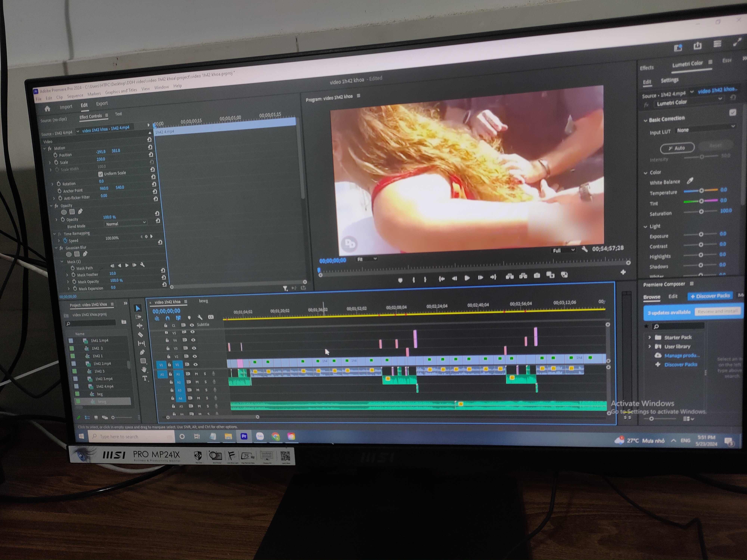The width and height of the screenshot is (747, 560).
Task: Select the Slip tool
Action: (x=141, y=343)
